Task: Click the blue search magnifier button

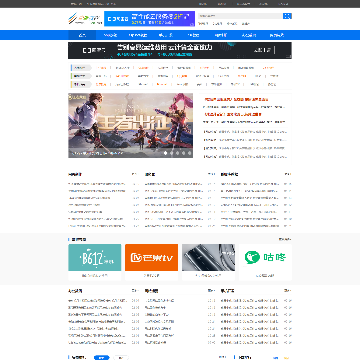Action: (x=287, y=16)
